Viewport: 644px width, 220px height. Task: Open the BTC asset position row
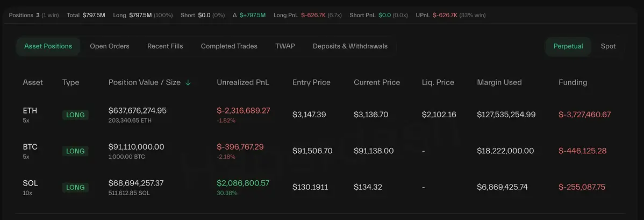30,147
